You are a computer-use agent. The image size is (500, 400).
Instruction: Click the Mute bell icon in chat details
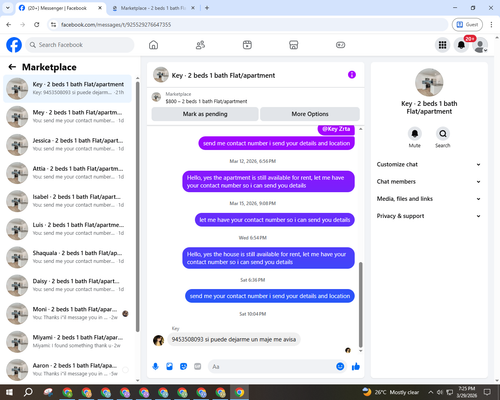[415, 134]
